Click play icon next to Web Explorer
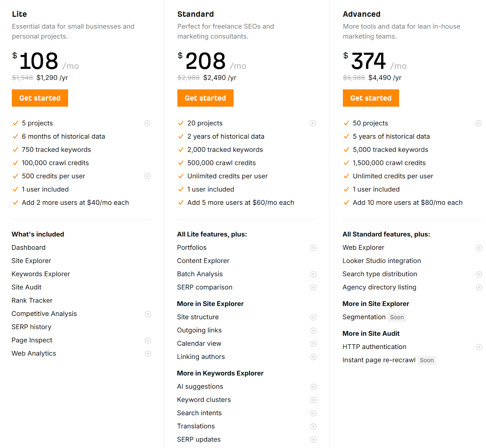This screenshot has height=448, width=486. [479, 248]
